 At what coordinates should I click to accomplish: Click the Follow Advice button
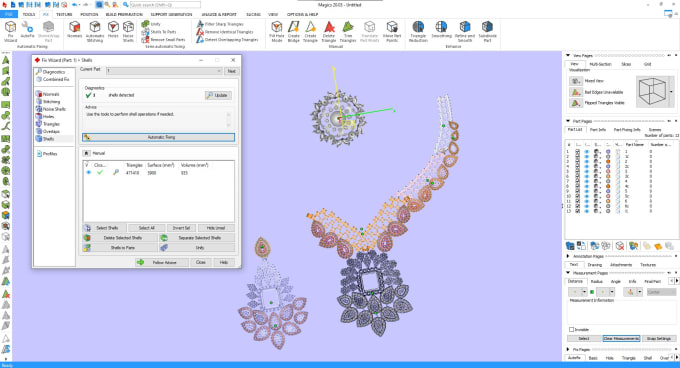(x=161, y=262)
